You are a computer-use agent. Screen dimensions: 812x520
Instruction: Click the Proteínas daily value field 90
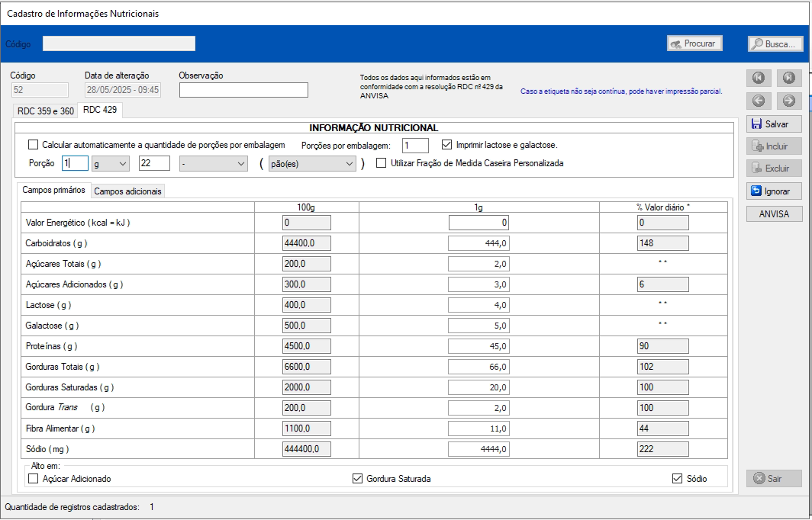point(663,346)
